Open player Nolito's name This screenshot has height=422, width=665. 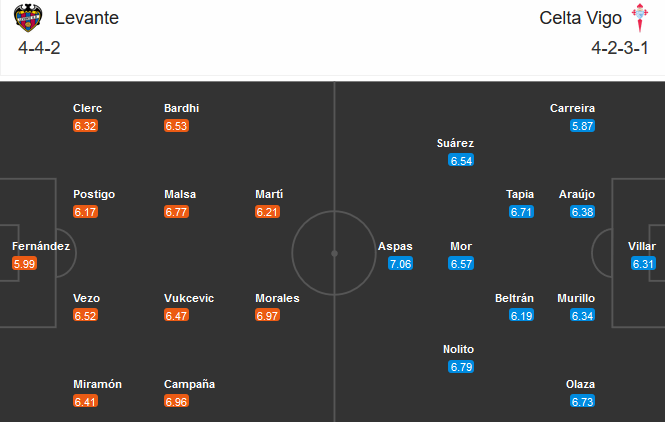(460, 350)
